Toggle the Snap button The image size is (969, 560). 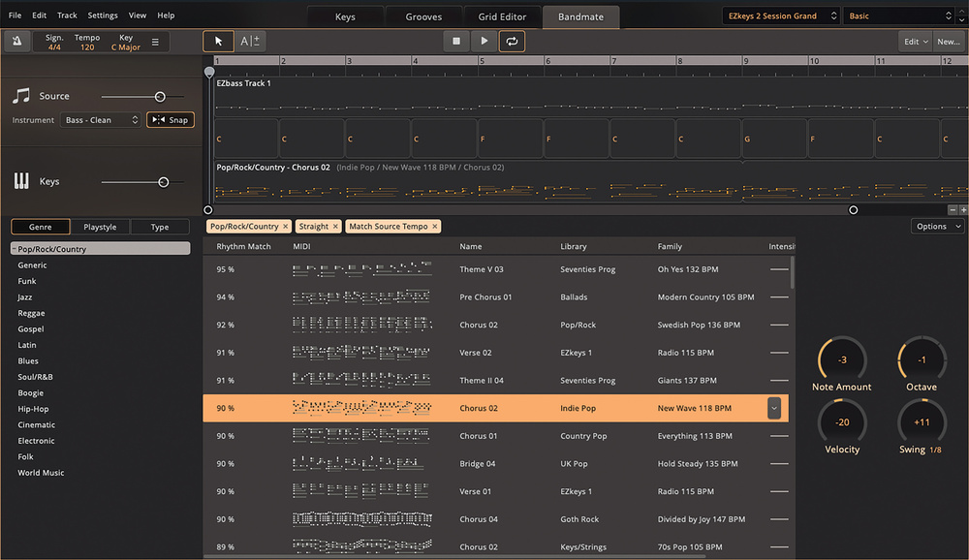[x=170, y=120]
